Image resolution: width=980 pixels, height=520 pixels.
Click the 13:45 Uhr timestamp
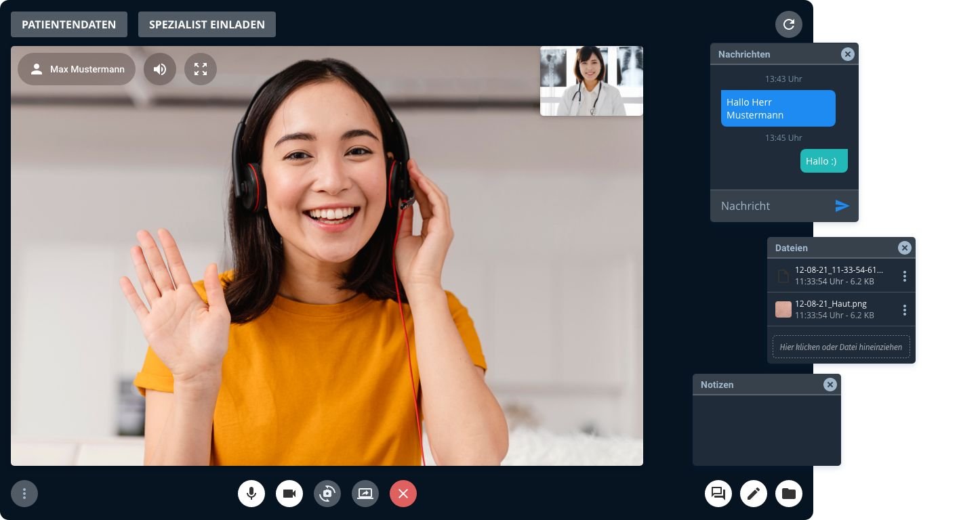pyautogui.click(x=783, y=138)
